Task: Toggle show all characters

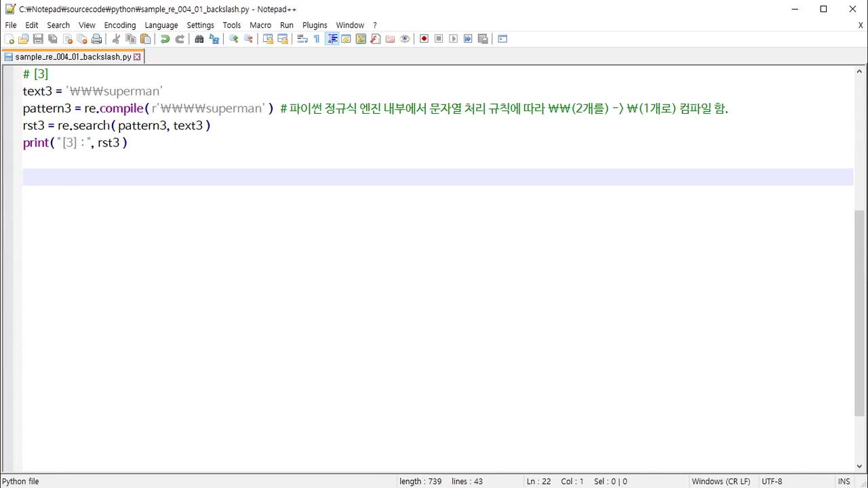Action: pos(317,39)
